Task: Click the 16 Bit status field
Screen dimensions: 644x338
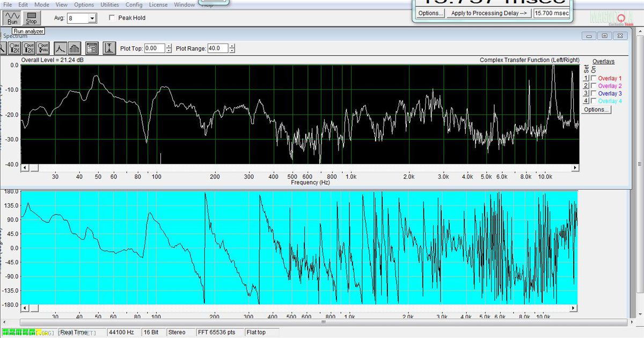Action: [x=153, y=333]
